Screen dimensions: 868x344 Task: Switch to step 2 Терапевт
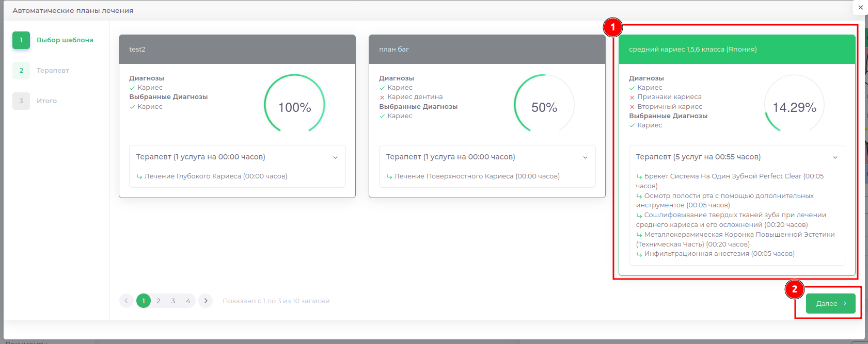point(52,71)
